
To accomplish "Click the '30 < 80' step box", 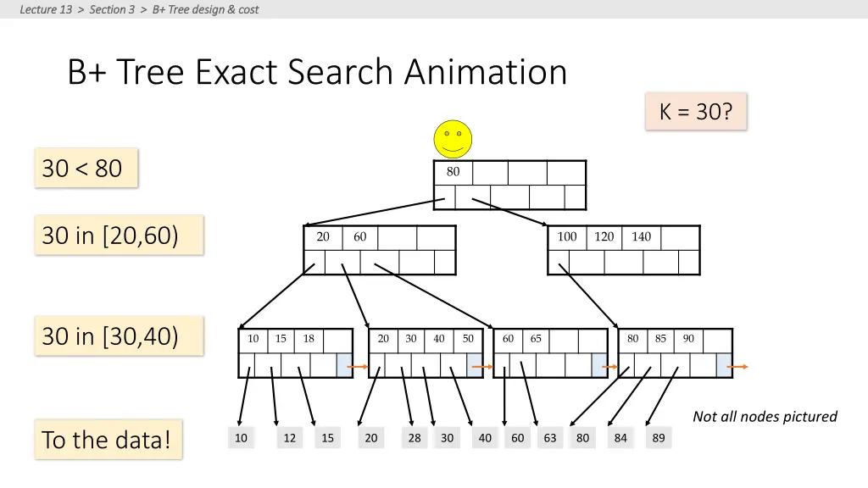I will click(86, 168).
